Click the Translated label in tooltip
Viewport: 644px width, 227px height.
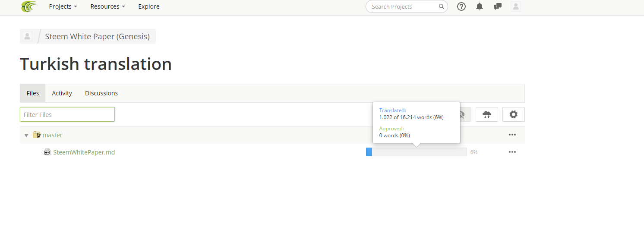[392, 110]
